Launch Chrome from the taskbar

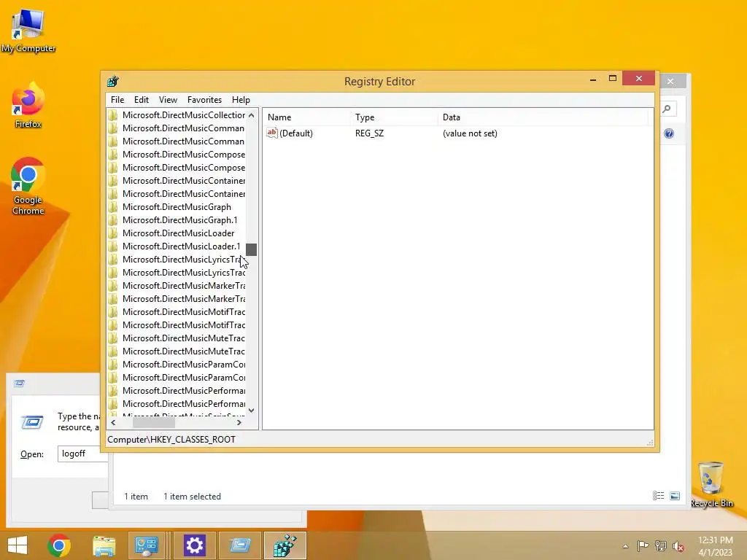59,545
